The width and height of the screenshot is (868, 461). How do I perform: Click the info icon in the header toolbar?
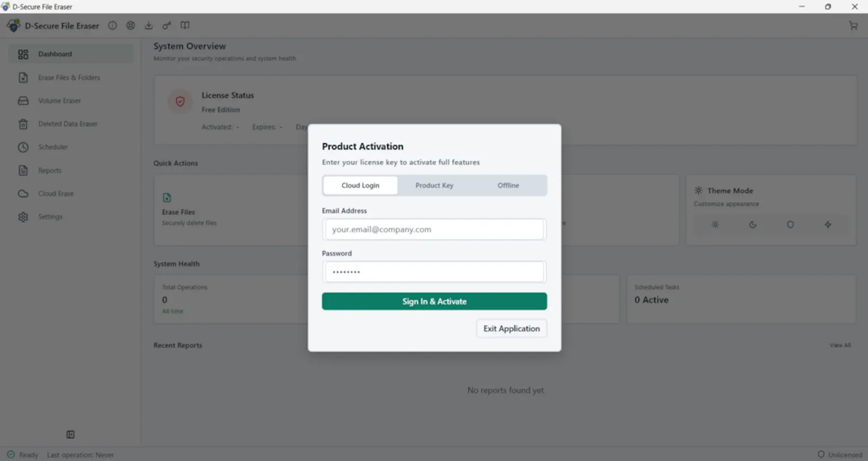[x=112, y=26]
